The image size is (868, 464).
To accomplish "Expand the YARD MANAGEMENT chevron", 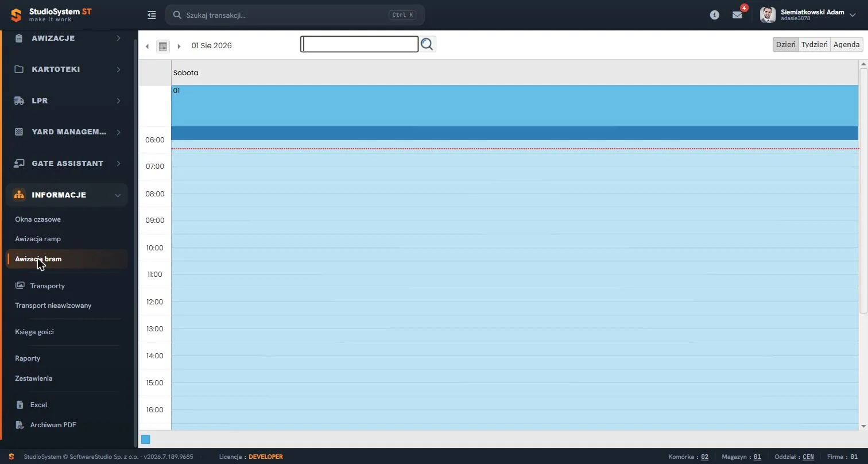I will 118,132.
